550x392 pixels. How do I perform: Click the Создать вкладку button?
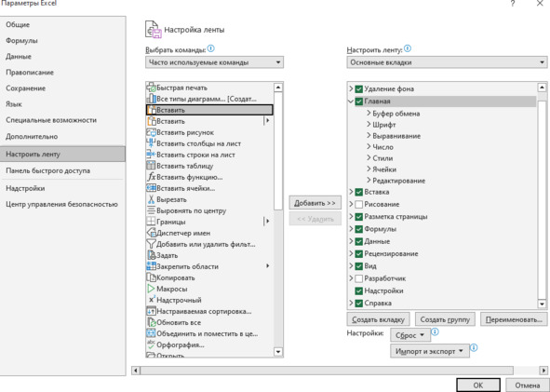click(378, 319)
